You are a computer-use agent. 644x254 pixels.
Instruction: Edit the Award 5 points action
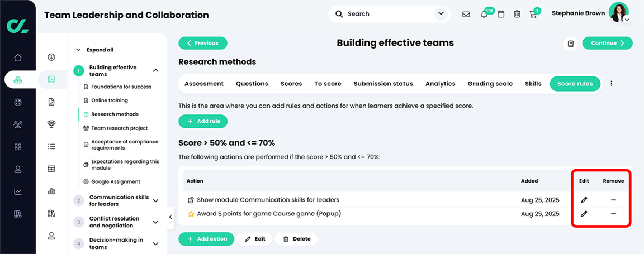click(584, 214)
